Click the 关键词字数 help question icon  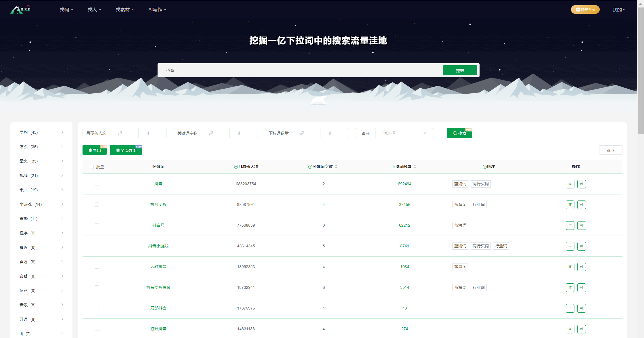click(310, 167)
